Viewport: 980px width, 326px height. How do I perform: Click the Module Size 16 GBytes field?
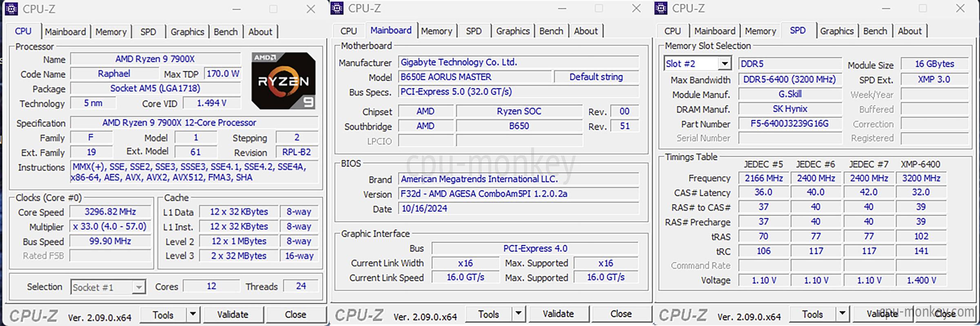934,64
